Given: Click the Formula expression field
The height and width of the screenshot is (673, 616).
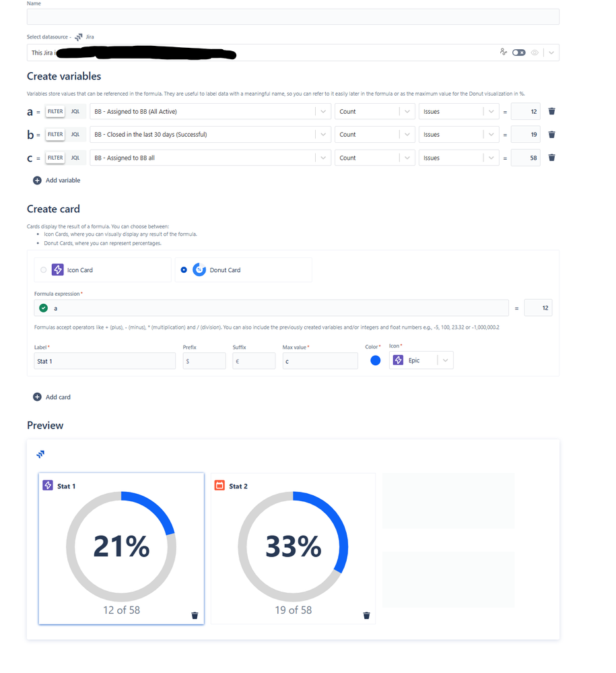Looking at the screenshot, I should [x=271, y=308].
